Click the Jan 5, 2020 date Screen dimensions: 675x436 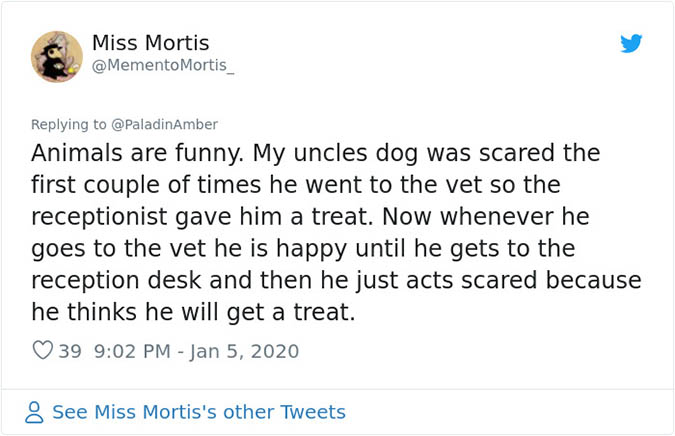[243, 351]
